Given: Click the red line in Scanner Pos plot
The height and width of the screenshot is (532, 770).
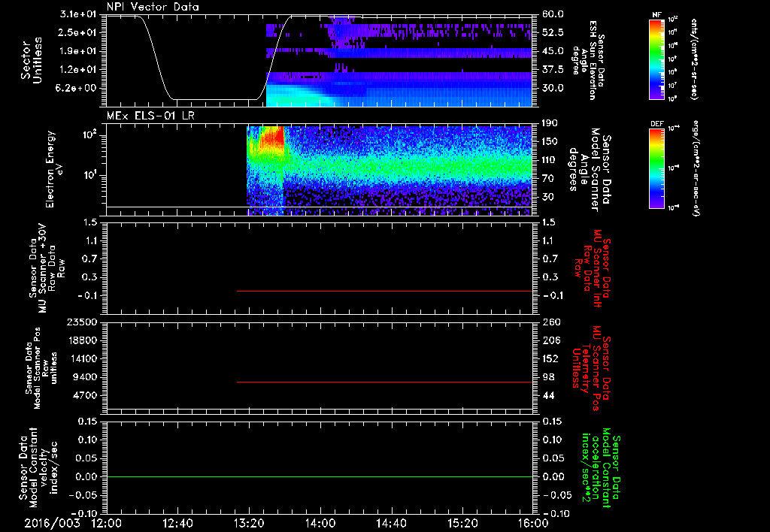Looking at the screenshot, I should tap(384, 382).
